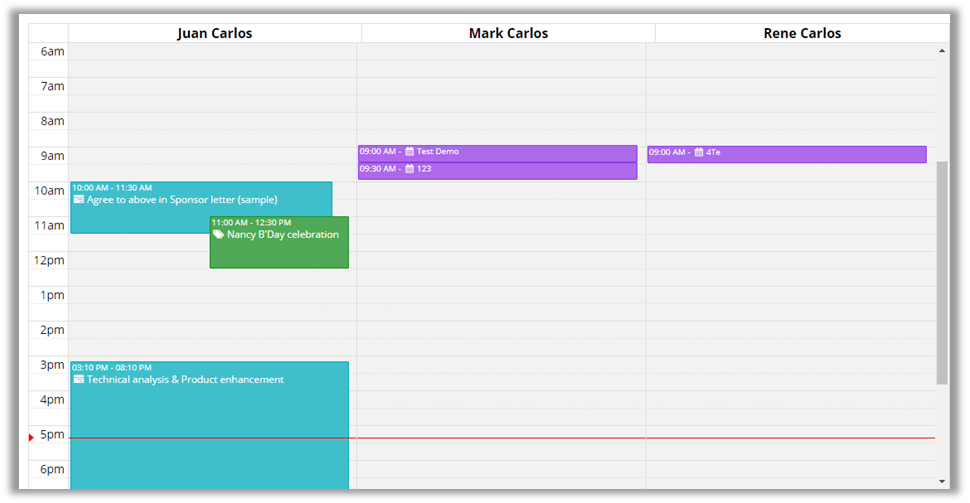Click the red current-time arrow marker
The image size is (970, 503).
coord(31,437)
